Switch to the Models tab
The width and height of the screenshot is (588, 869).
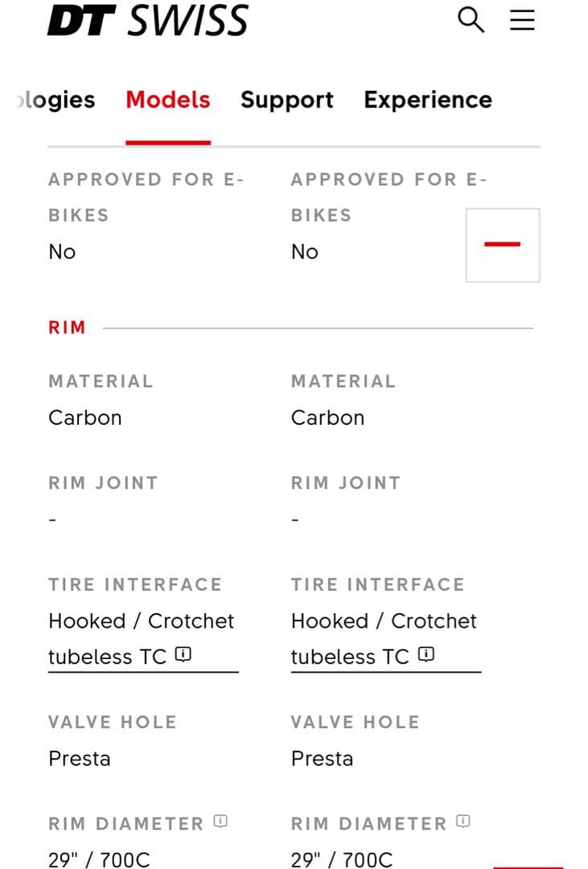pos(168,100)
